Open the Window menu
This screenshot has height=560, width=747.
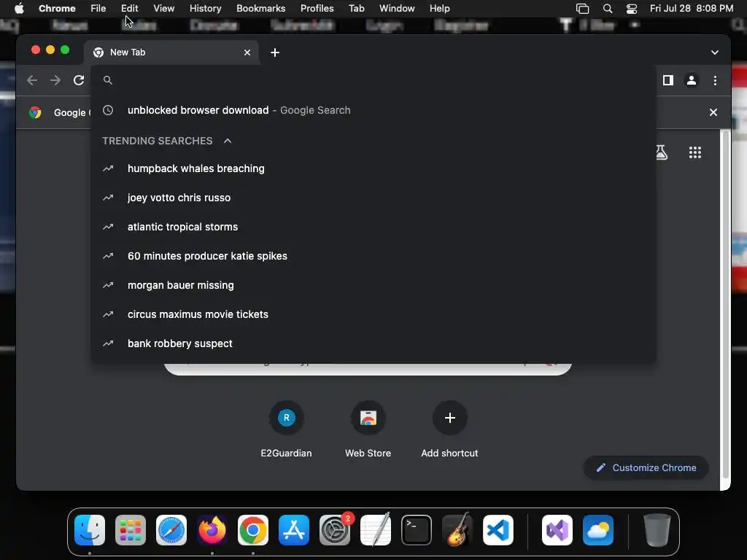pos(397,9)
